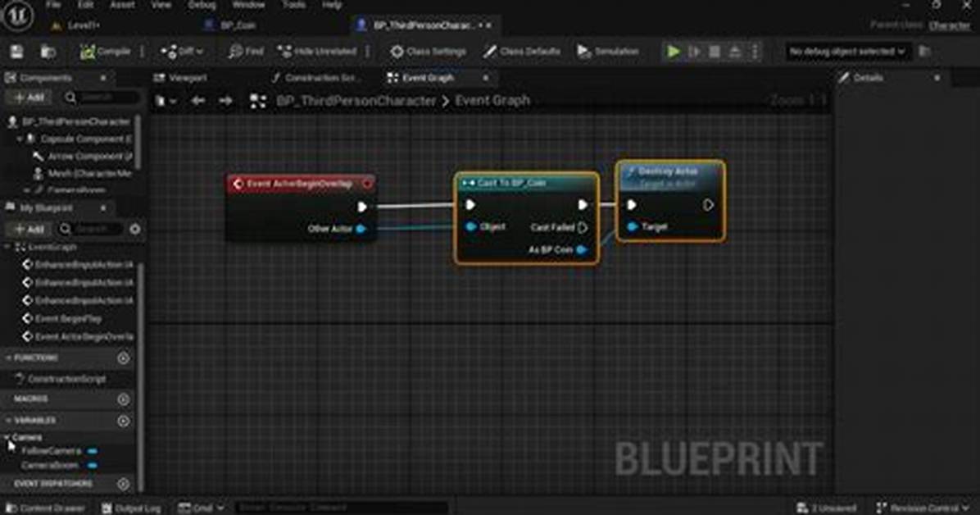The image size is (980, 515).
Task: Click the Components search field
Action: coord(102,98)
